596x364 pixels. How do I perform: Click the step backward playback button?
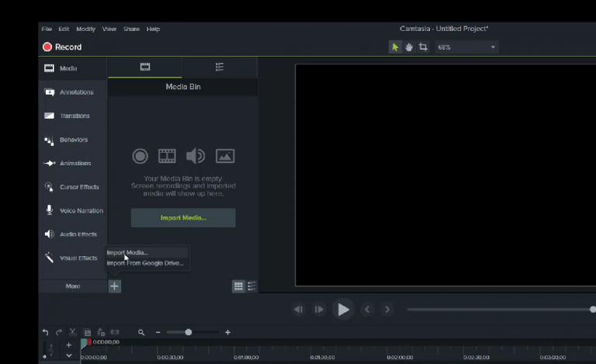point(298,310)
